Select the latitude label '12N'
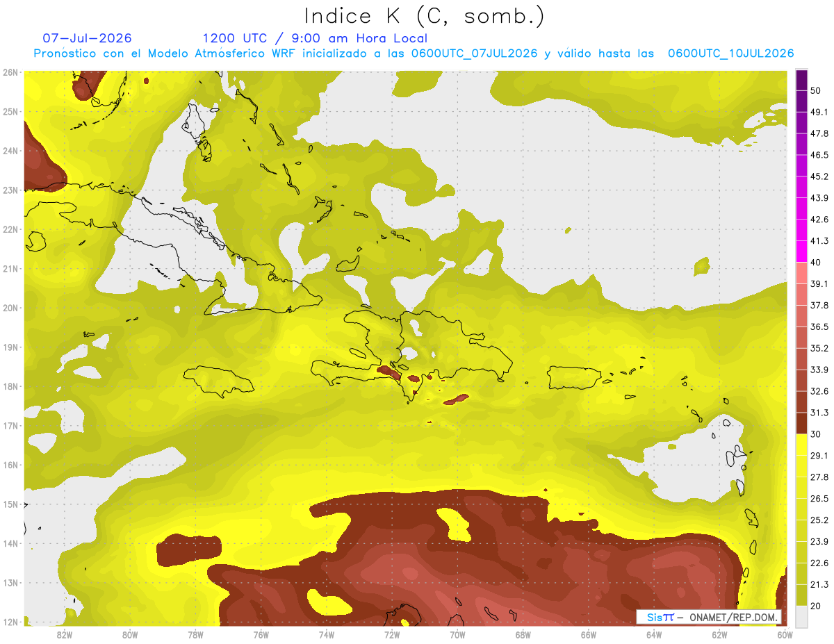 (10, 622)
